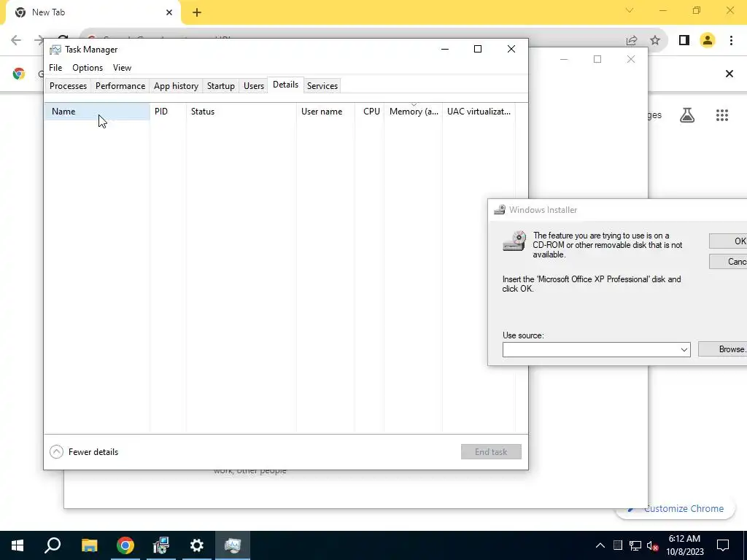Viewport: 747px width, 560px height.
Task: Open the File menu in Task Manager
Action: click(55, 68)
